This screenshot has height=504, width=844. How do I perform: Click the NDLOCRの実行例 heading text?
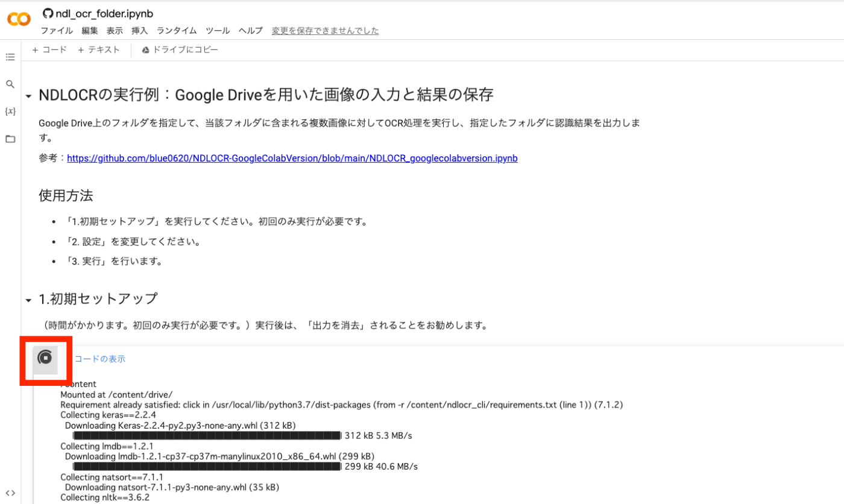pos(266,95)
